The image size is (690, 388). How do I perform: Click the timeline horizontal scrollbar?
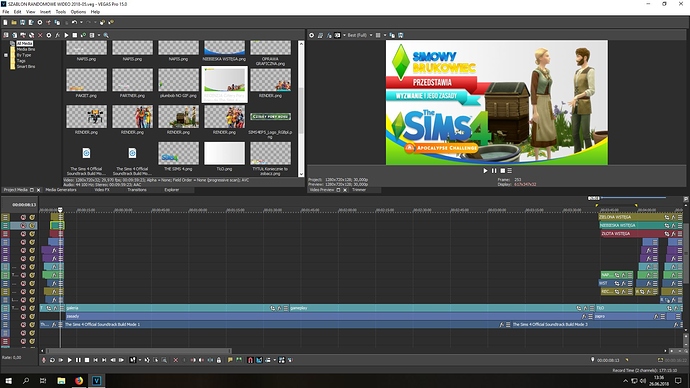pos(139,351)
